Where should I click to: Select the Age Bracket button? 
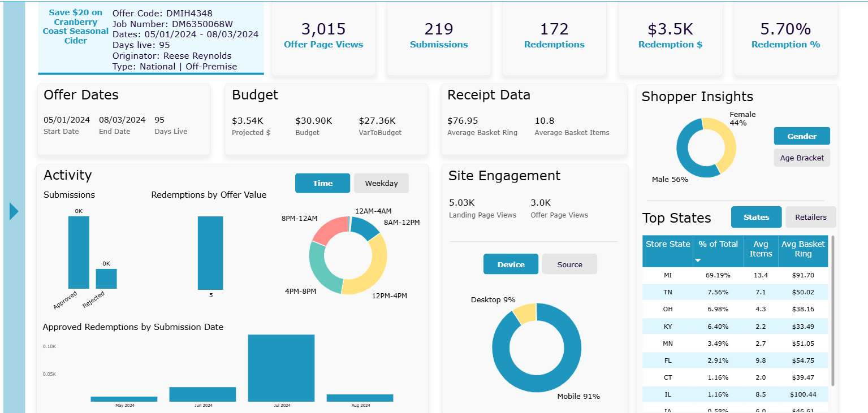coord(802,158)
